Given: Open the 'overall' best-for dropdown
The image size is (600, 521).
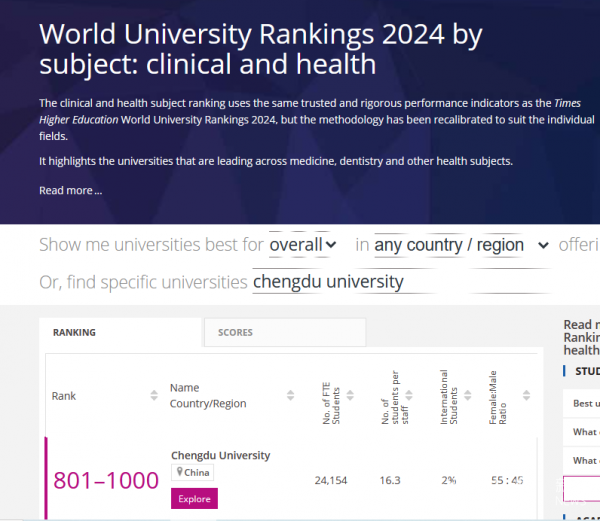Looking at the screenshot, I should pos(303,245).
